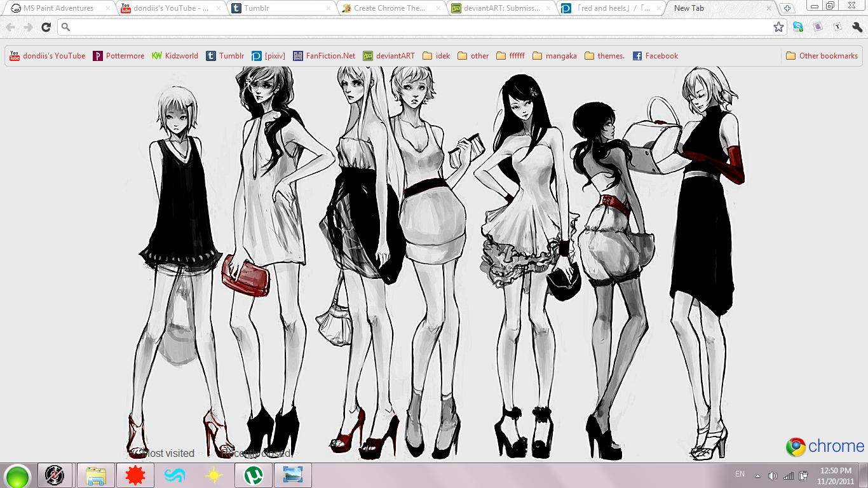Open the deviantART Submission tab

(x=499, y=8)
